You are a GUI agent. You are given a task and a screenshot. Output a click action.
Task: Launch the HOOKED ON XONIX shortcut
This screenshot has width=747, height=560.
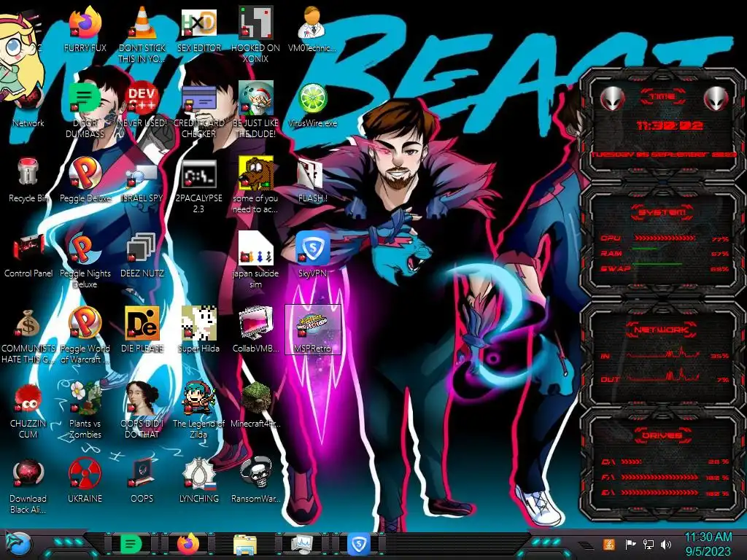tap(255, 36)
